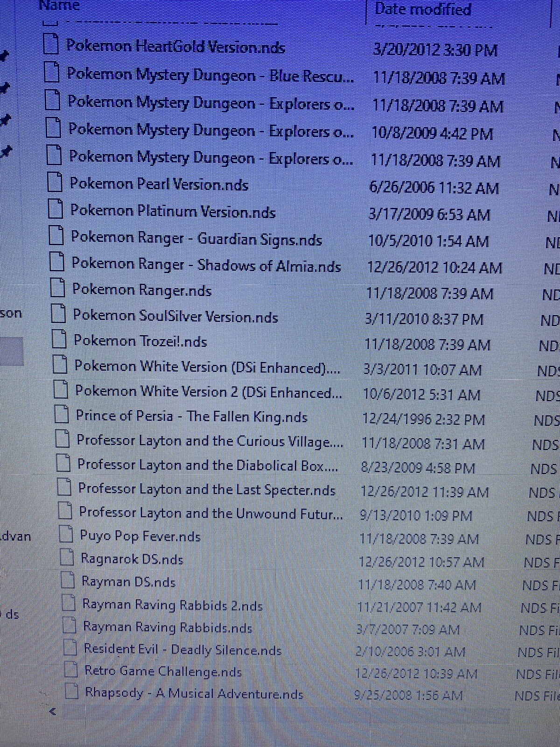Click file icon of Pokemon Trozei!.nds
Viewport: 560px width, 747px height.
coord(59,339)
